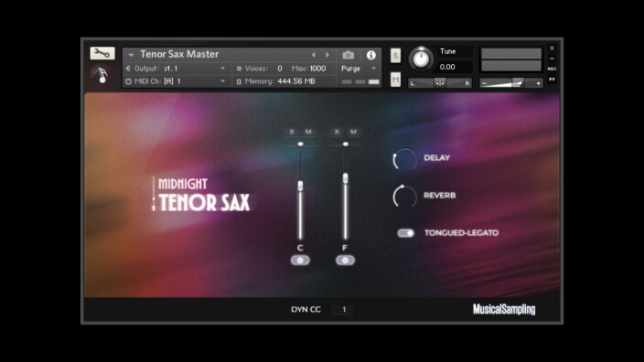Viewport: 644px width, 362px height.
Task: Click the center pan icon
Action: click(x=440, y=83)
